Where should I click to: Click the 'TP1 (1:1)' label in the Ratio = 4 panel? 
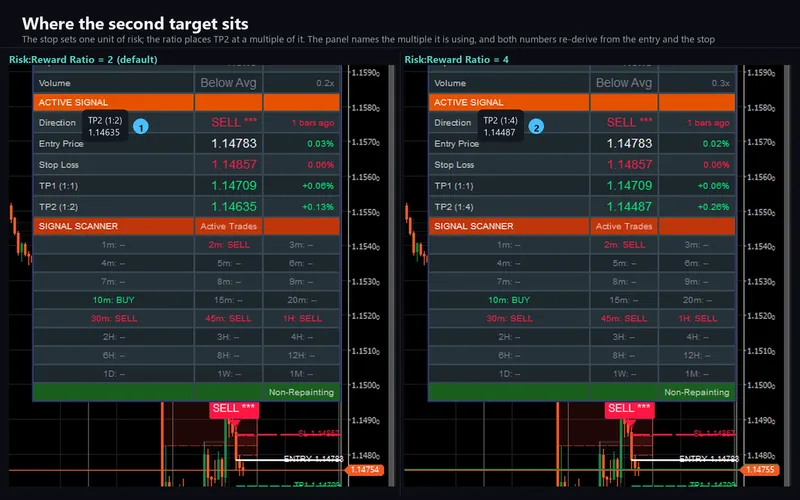click(454, 186)
